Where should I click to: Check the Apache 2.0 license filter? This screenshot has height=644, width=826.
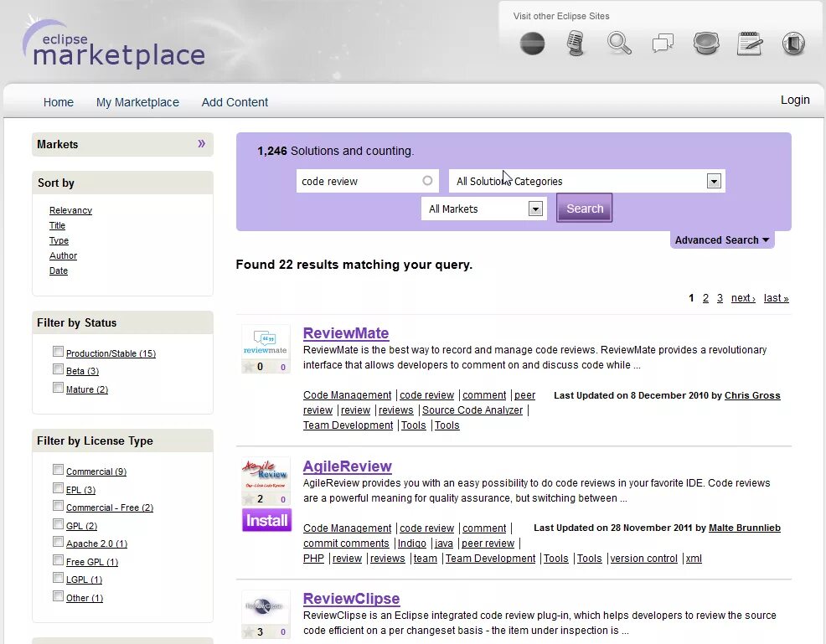coord(58,542)
